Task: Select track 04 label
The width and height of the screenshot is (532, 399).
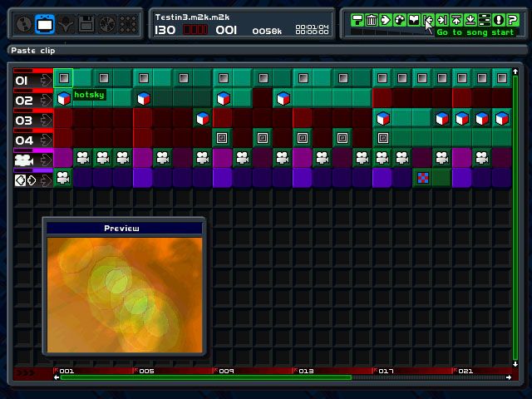Action: [23, 140]
